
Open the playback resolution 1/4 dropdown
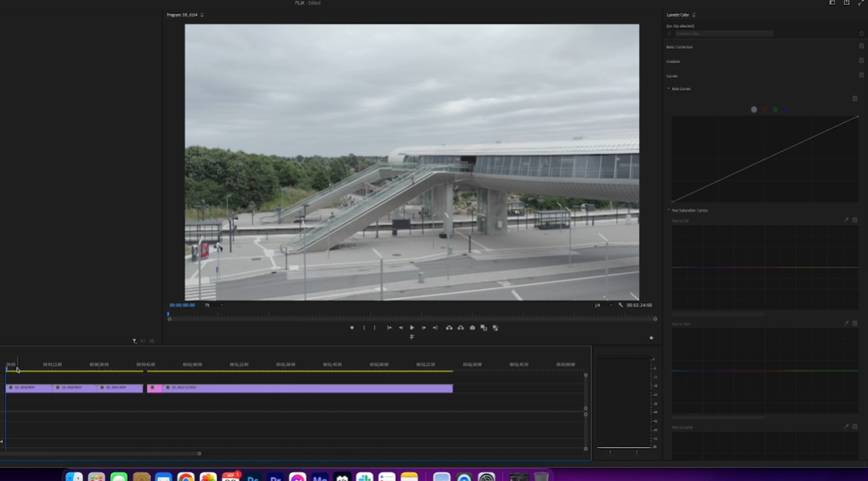point(603,305)
